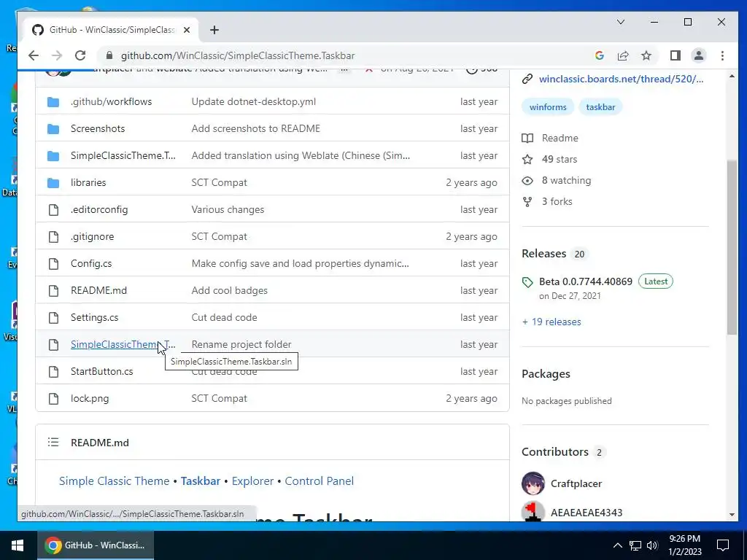Open the Craftplacer contributor profile
Viewport: 747px width, 560px height.
pyautogui.click(x=576, y=484)
